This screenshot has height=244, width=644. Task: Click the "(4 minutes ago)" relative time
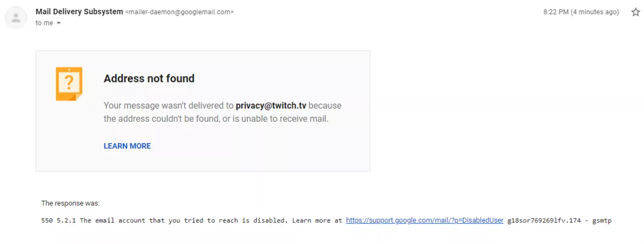[x=595, y=12]
